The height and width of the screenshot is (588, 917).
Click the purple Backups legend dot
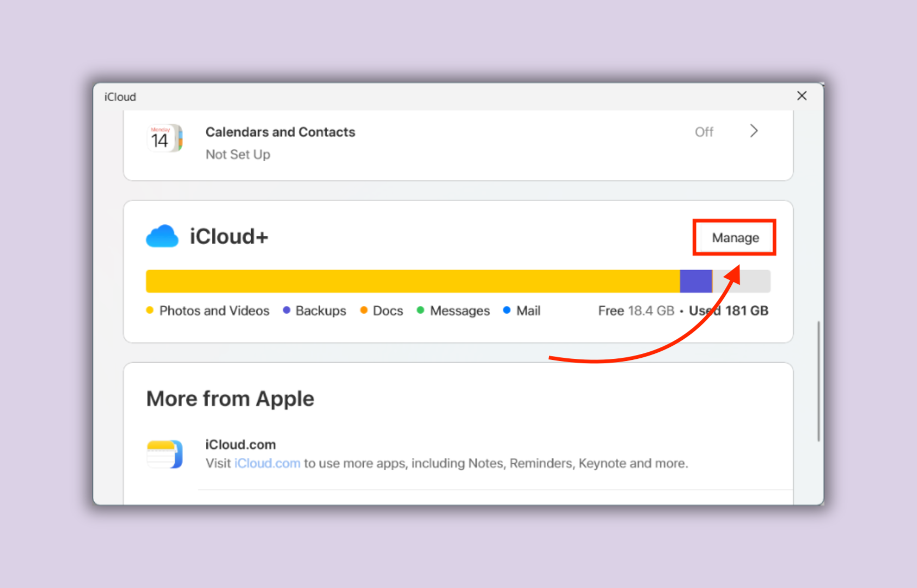[286, 310]
